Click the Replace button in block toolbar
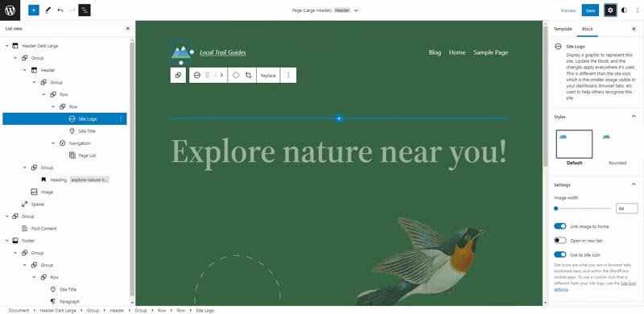644x314 pixels. coord(268,75)
